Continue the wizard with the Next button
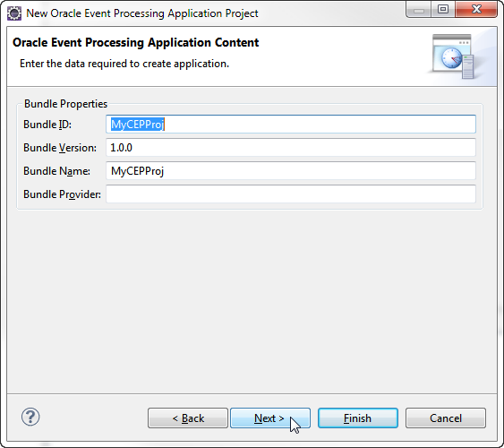This screenshot has height=448, width=504. tap(270, 418)
